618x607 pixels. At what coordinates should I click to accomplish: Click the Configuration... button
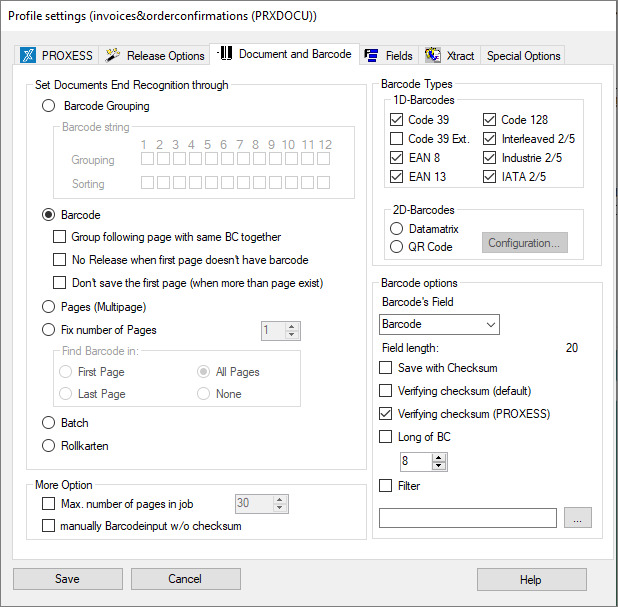(x=525, y=243)
